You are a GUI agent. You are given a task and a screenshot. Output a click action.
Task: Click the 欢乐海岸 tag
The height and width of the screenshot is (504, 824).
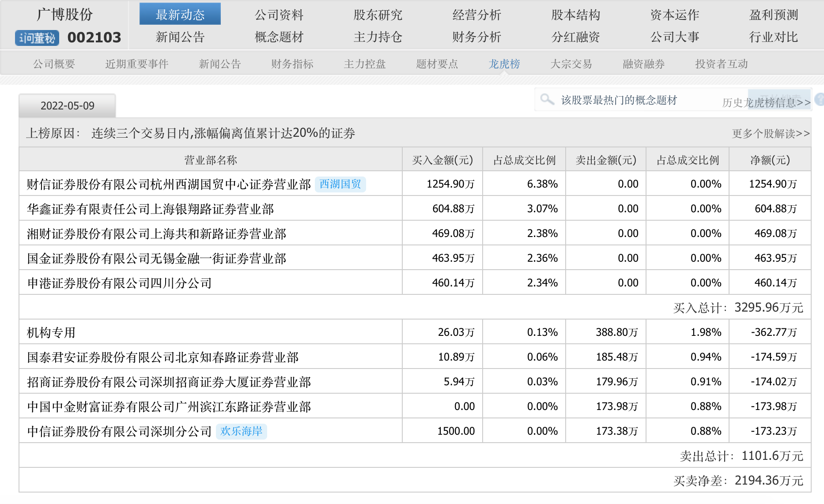point(241,431)
